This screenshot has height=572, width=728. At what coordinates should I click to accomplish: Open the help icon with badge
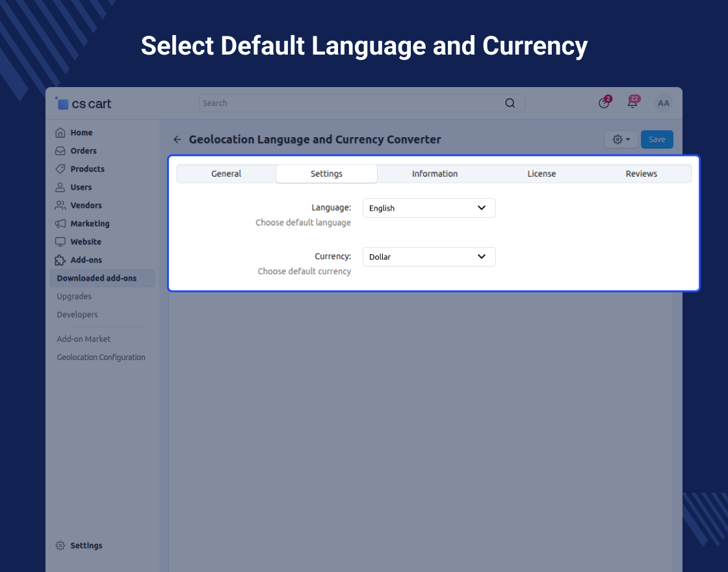coord(604,103)
